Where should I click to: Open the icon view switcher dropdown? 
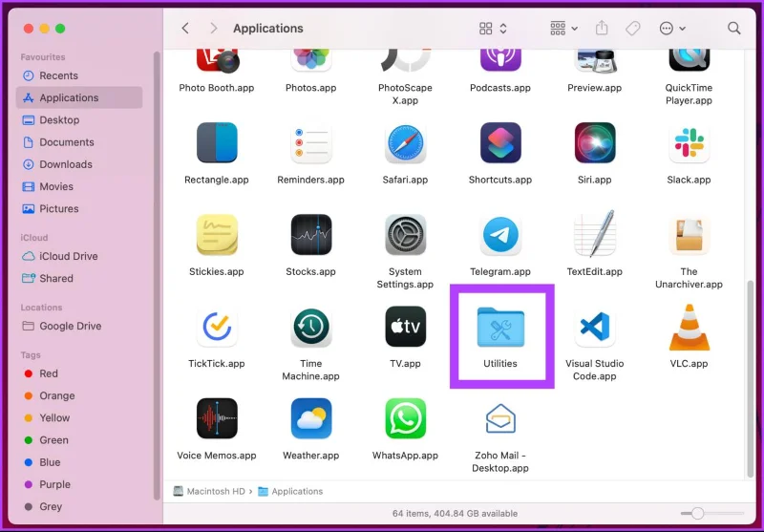[493, 29]
